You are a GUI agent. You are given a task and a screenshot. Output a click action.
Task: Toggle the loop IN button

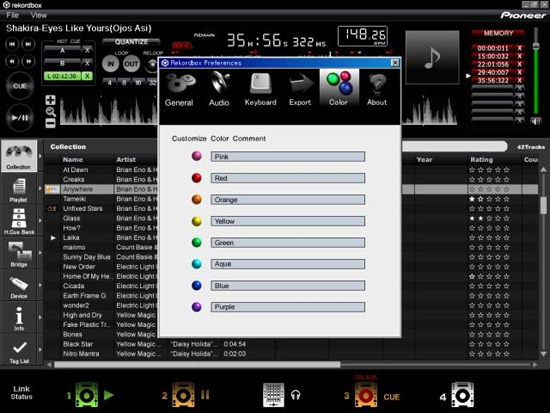click(110, 64)
